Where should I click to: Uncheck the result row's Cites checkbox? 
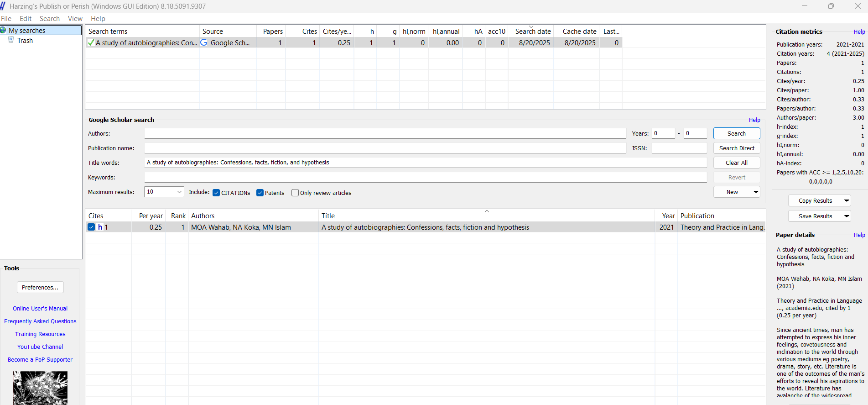click(92, 227)
